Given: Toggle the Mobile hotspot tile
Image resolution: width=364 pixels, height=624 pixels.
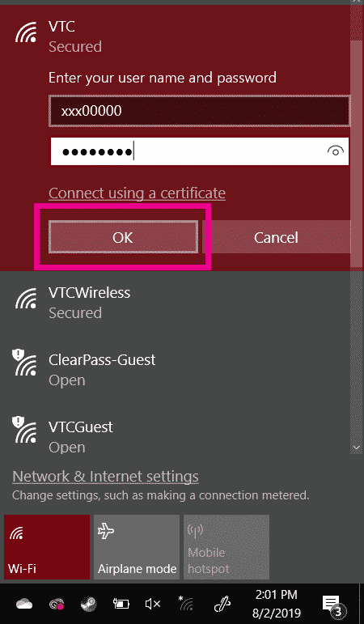Looking at the screenshot, I should pos(226,547).
